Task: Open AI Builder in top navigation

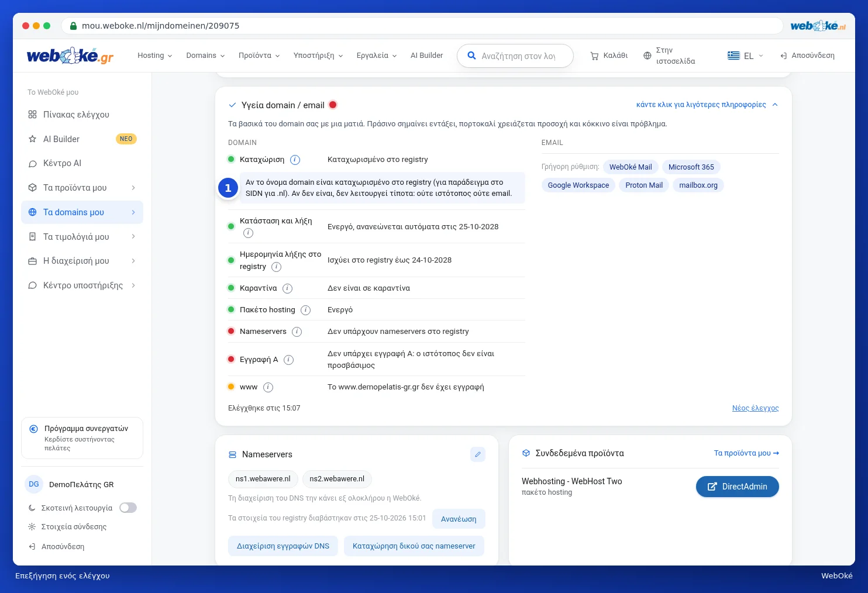Action: click(x=426, y=56)
